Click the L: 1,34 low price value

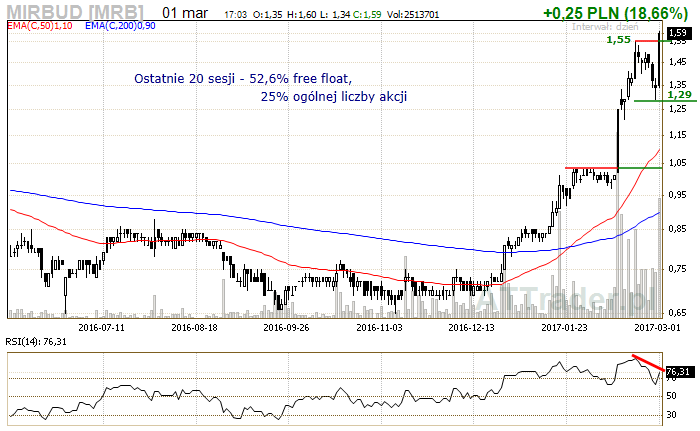coord(334,15)
